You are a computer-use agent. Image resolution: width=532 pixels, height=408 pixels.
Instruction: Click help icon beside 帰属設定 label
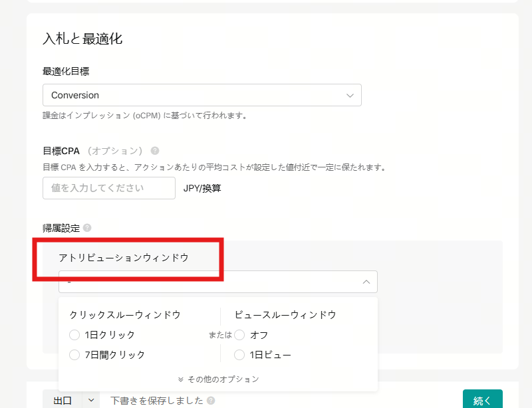click(87, 228)
